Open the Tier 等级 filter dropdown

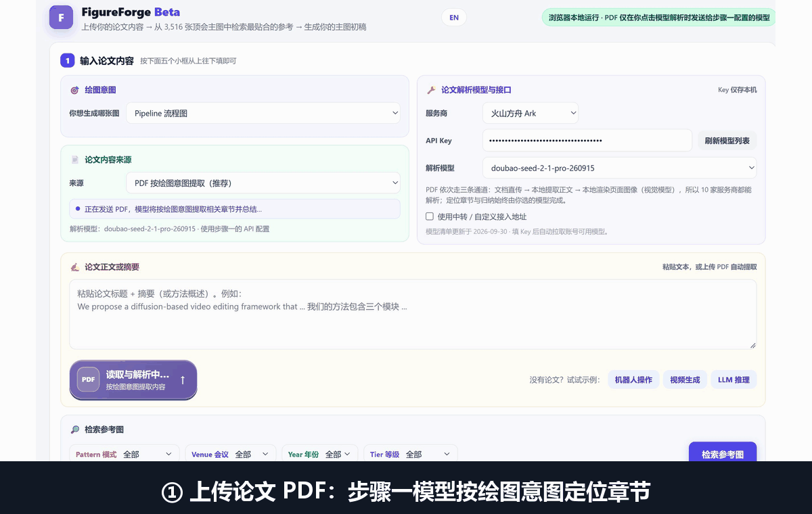tap(411, 454)
